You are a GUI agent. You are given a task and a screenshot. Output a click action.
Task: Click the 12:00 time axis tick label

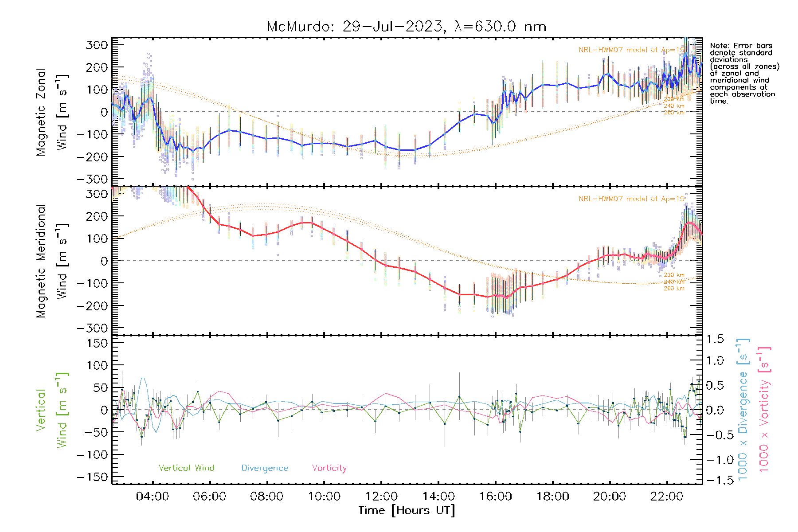(x=381, y=496)
